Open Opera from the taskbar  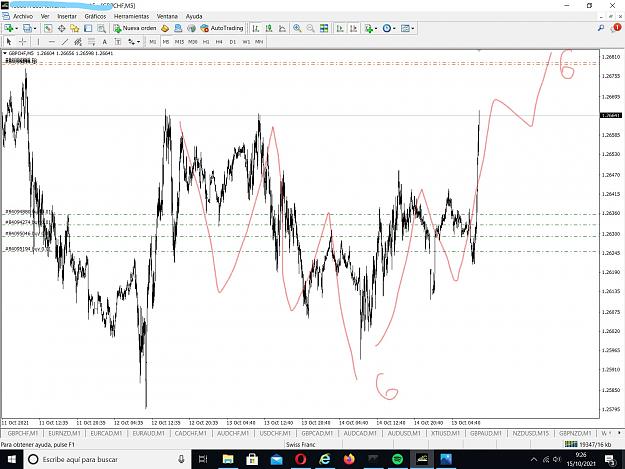click(301, 459)
